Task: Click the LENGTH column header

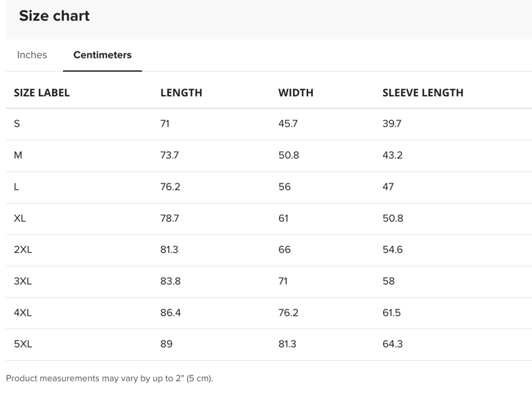Action: coord(181,92)
